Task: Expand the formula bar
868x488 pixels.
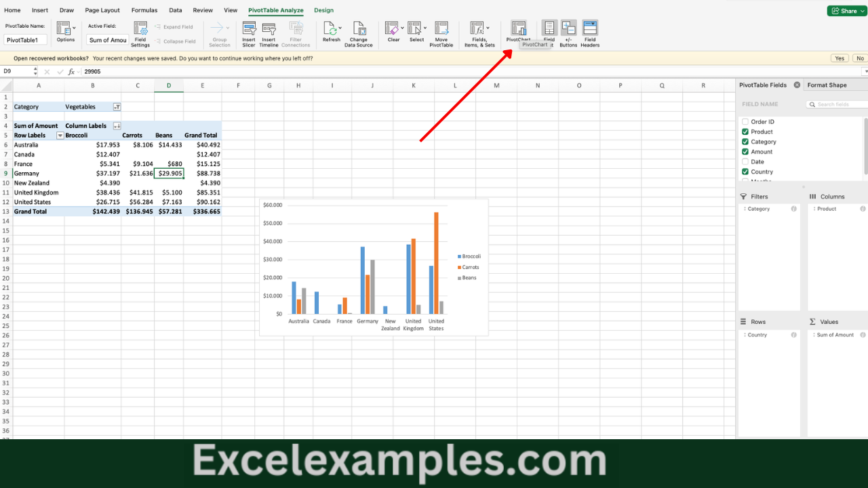Action: coord(865,71)
